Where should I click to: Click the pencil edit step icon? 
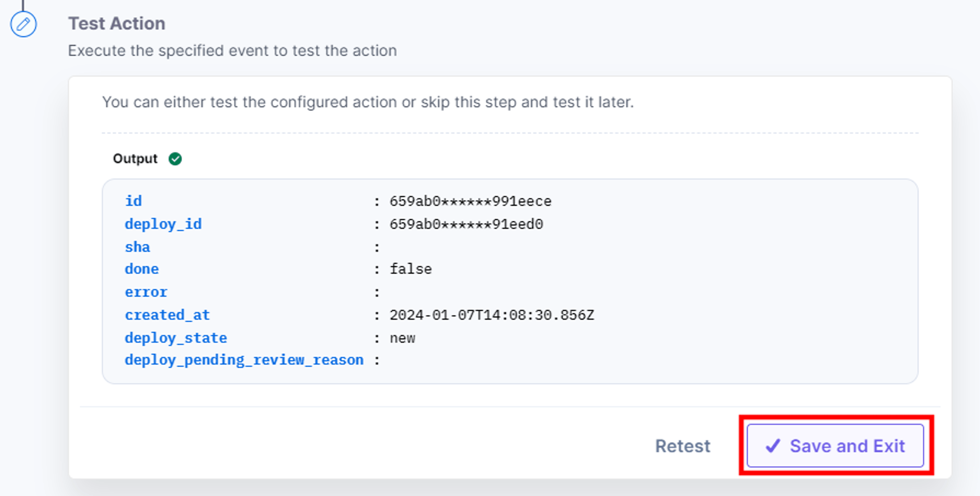(x=23, y=24)
